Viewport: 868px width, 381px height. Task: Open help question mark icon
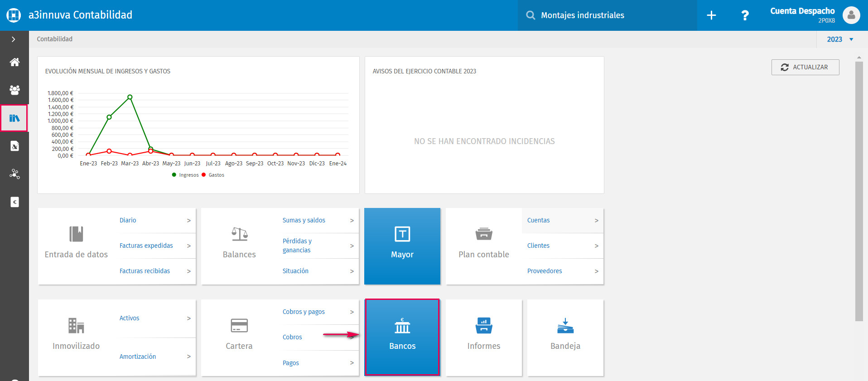point(745,15)
